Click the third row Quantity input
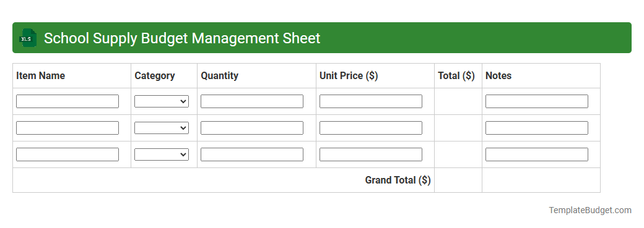Screen dimensions: 644x228 tap(252, 154)
